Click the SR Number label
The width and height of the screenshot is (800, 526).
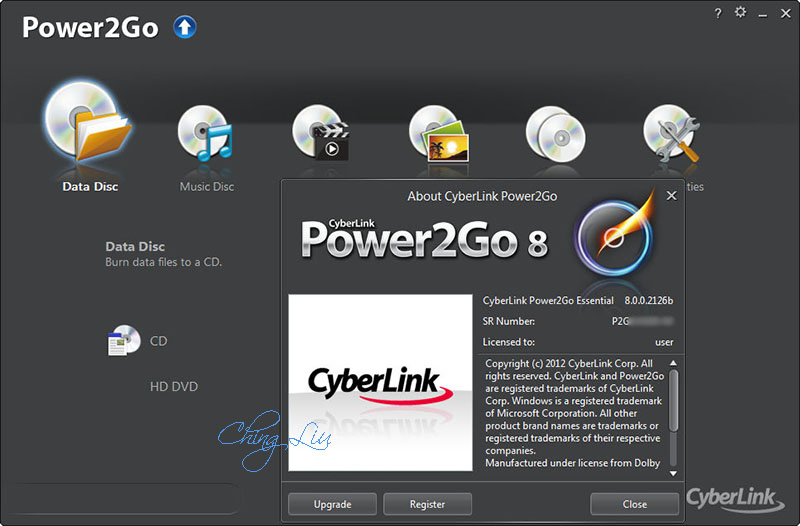[509, 321]
